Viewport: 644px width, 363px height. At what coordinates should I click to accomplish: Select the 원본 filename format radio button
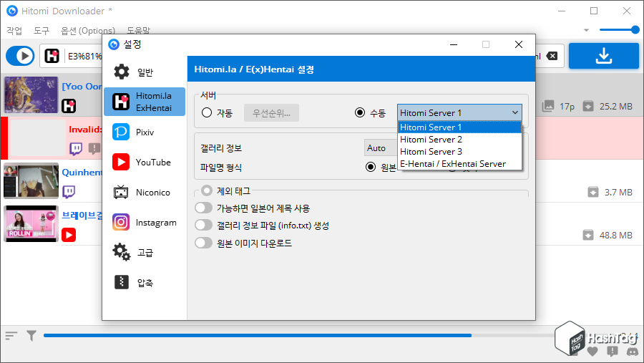click(x=371, y=167)
